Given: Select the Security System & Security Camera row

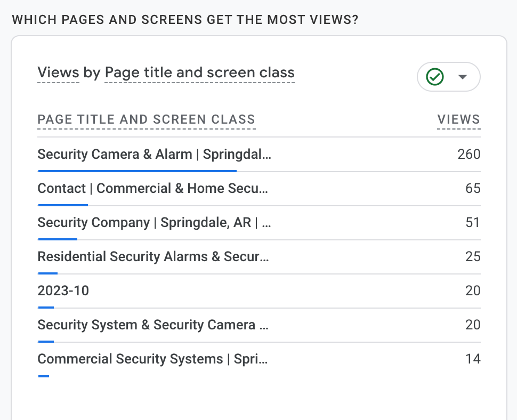Looking at the screenshot, I should point(153,325).
